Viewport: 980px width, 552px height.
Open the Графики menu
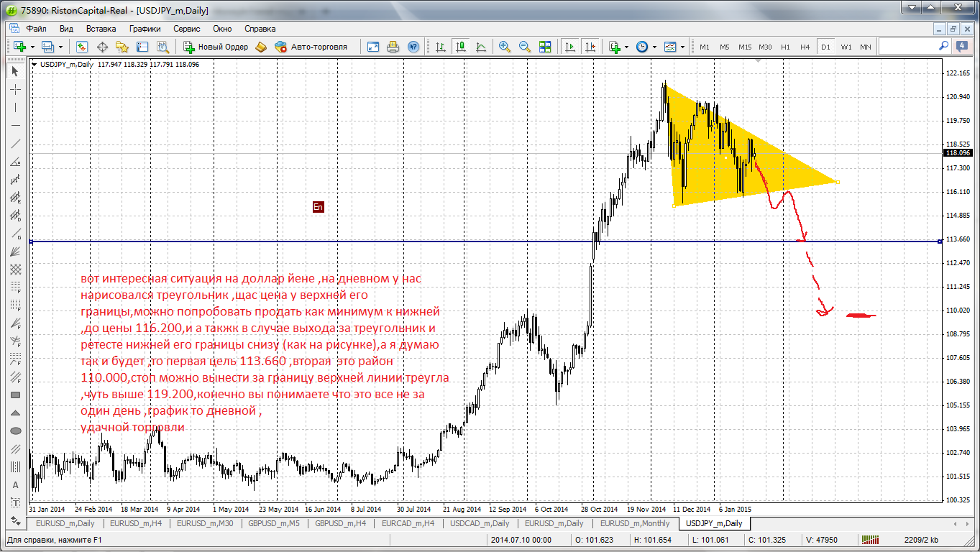tap(145, 29)
